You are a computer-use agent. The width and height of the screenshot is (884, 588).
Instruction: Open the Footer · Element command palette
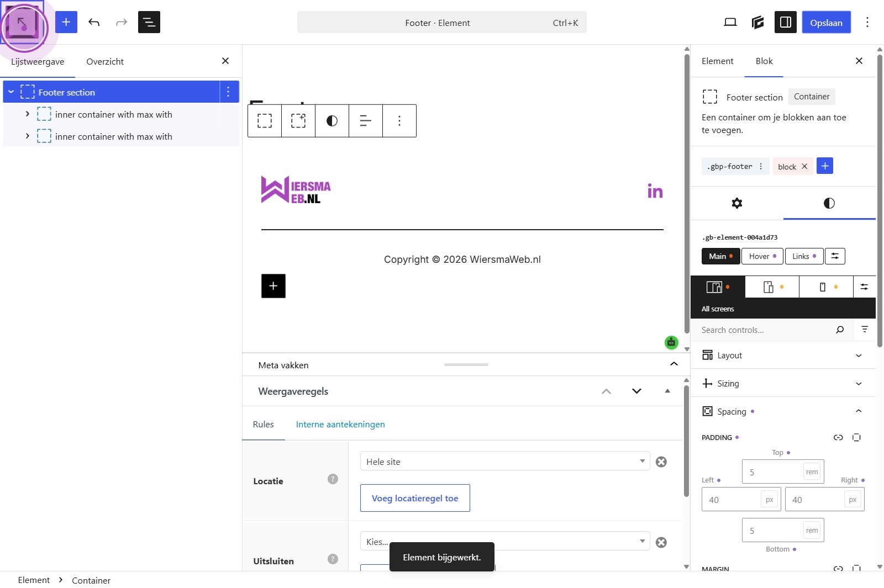(x=442, y=23)
